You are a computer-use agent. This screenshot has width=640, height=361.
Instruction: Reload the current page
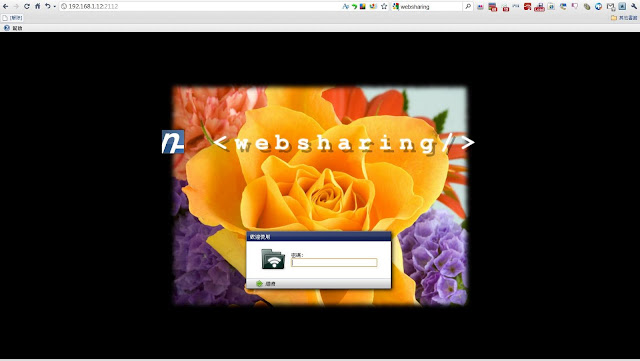[x=27, y=6]
